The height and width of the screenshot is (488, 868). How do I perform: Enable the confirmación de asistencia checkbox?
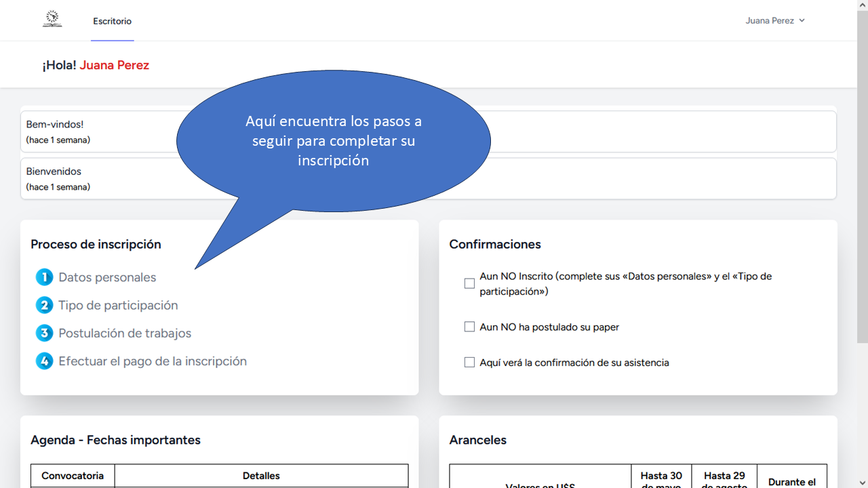[x=469, y=362]
